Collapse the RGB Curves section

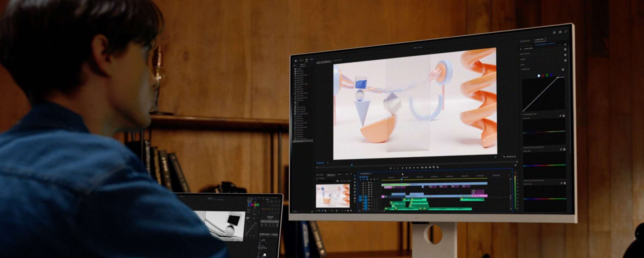point(521,69)
